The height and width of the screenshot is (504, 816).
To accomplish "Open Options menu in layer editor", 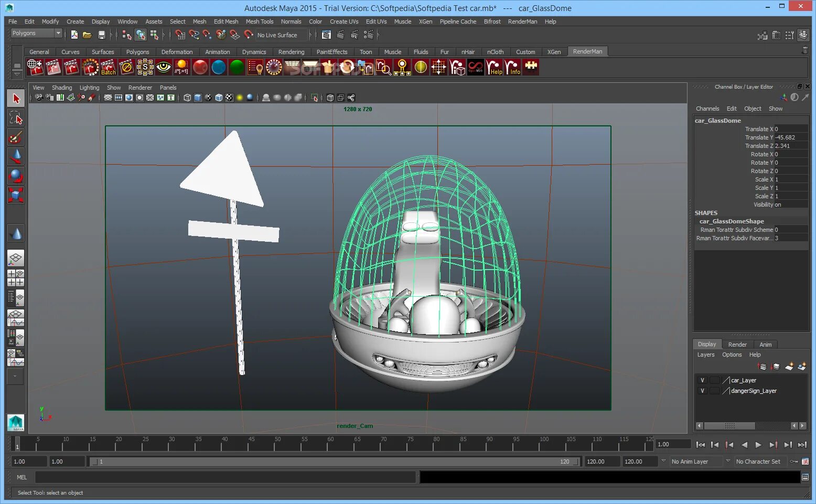I will [x=732, y=355].
